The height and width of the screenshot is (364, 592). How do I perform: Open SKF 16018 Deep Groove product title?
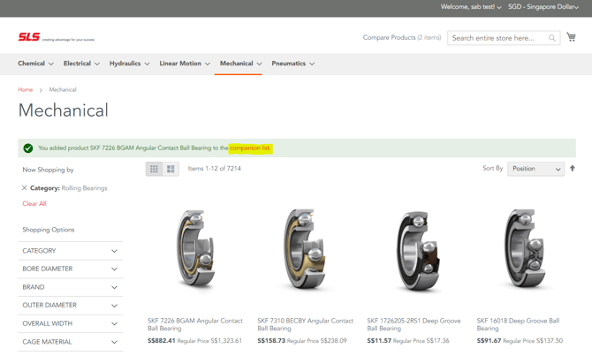(518, 324)
